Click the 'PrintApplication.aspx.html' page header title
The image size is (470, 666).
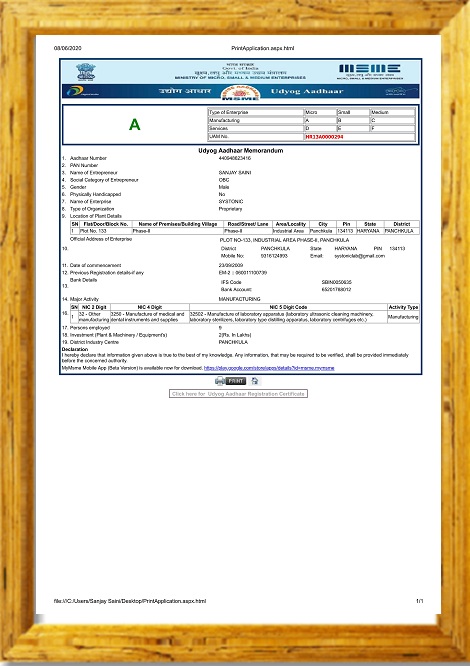point(263,48)
